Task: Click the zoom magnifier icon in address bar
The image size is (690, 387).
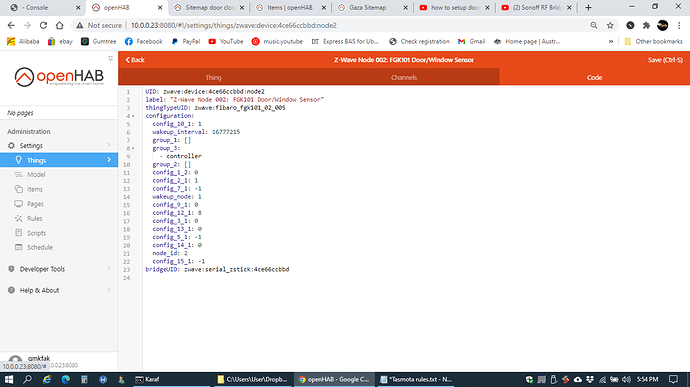Action: 594,26
